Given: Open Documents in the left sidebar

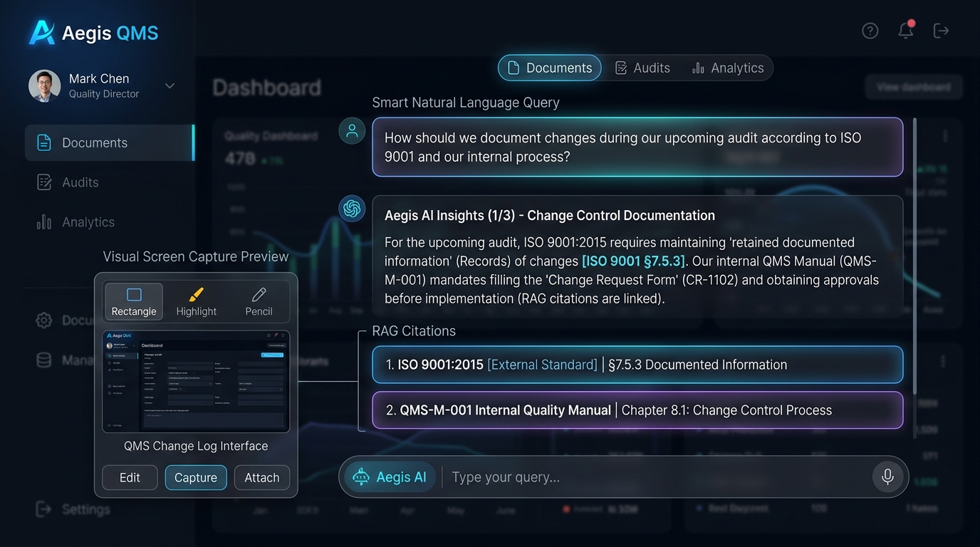Looking at the screenshot, I should pyautogui.click(x=110, y=142).
